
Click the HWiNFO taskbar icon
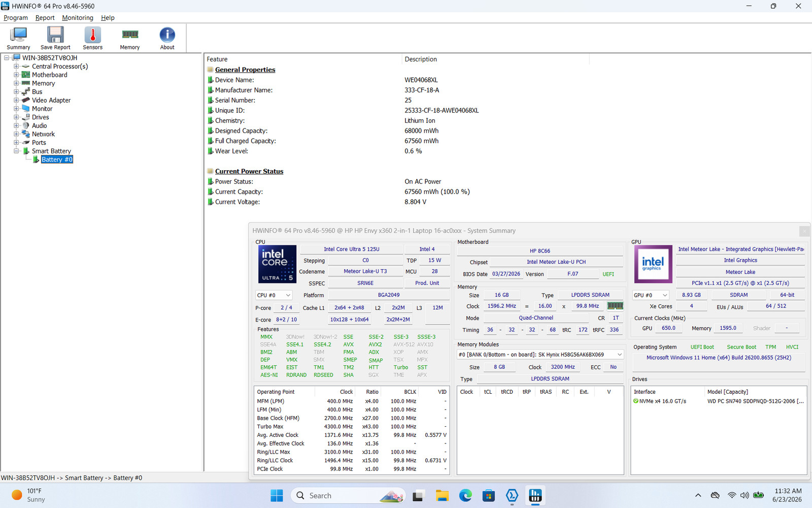pyautogui.click(x=535, y=495)
